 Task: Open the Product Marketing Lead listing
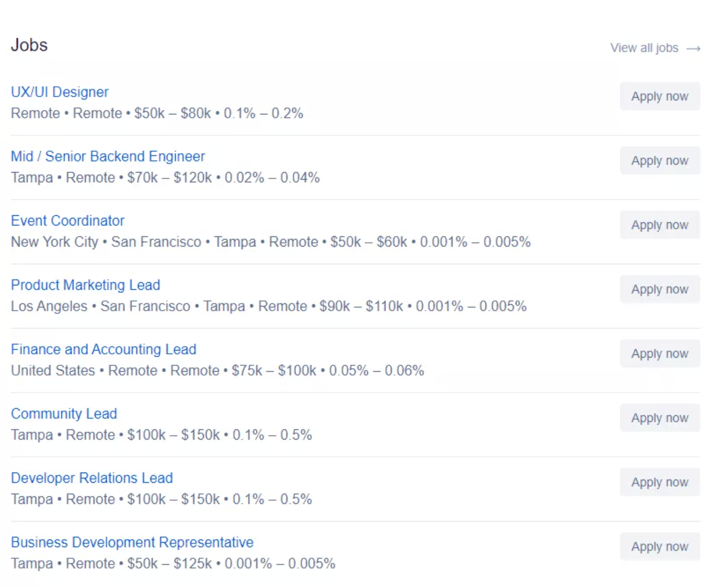[x=85, y=285]
